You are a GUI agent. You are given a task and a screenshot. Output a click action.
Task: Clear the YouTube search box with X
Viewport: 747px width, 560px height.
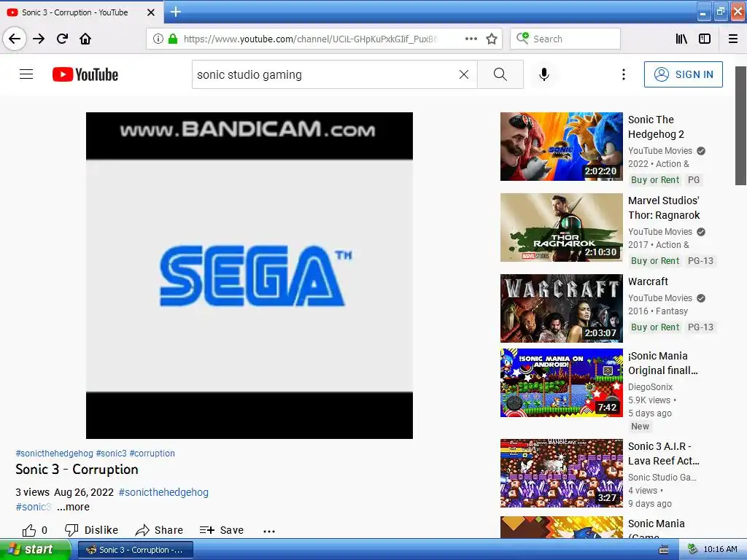463,74
